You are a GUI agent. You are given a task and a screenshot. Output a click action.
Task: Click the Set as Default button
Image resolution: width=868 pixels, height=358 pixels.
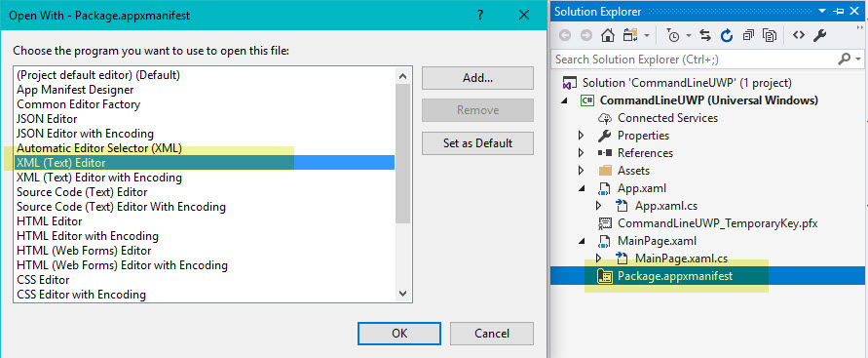tap(477, 143)
